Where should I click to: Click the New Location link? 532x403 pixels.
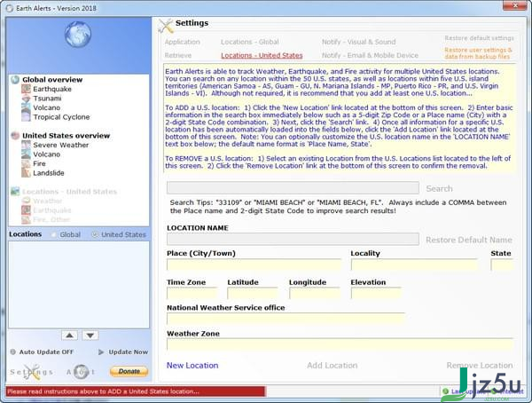click(x=192, y=366)
